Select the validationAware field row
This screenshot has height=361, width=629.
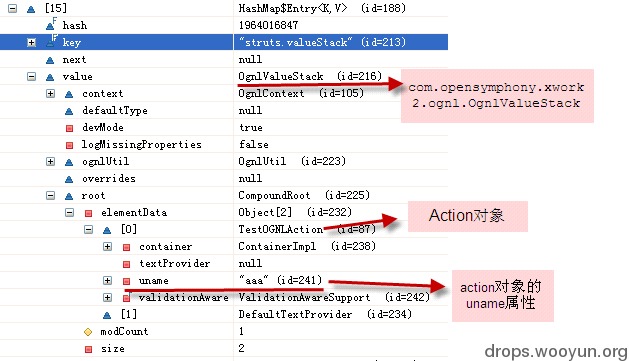[224, 297]
